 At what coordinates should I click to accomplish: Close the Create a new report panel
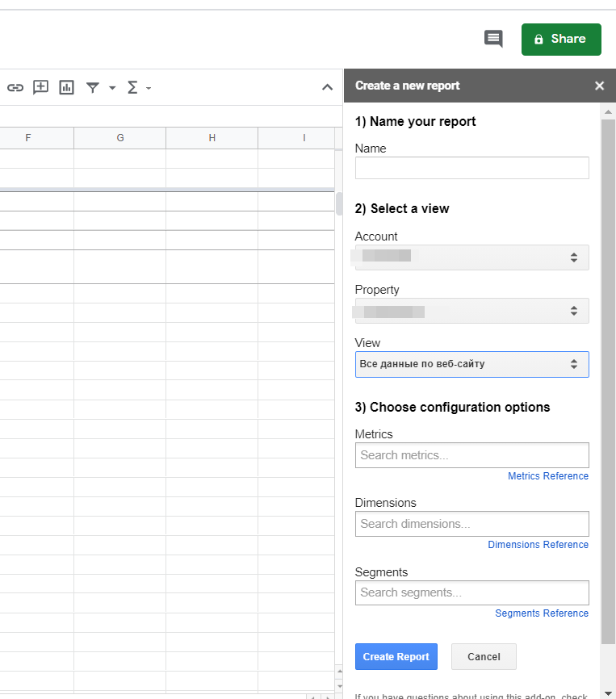[600, 86]
